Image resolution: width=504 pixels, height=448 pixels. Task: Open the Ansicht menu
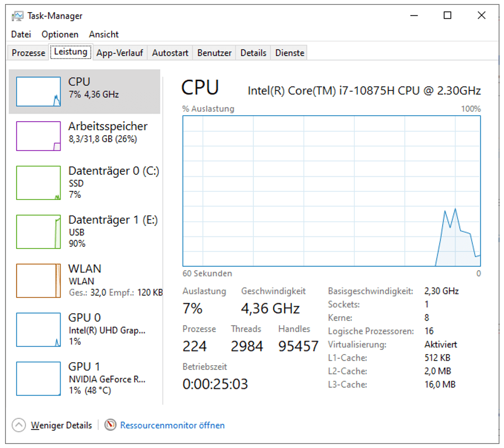104,34
